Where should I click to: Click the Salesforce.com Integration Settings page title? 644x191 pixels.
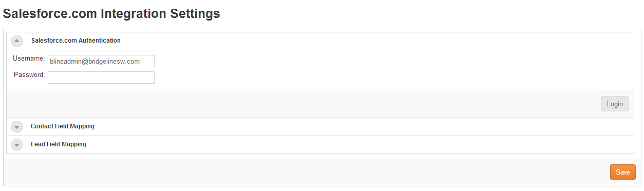[111, 14]
